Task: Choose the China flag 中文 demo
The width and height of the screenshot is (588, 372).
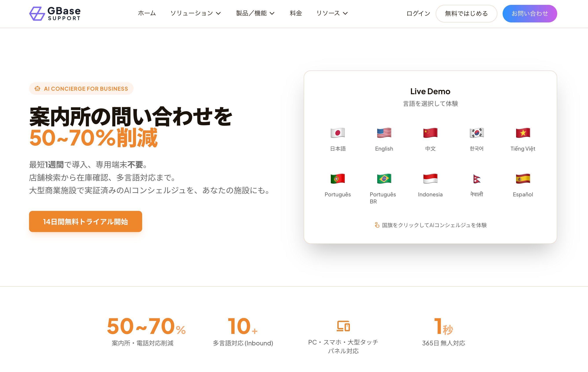Action: [430, 133]
